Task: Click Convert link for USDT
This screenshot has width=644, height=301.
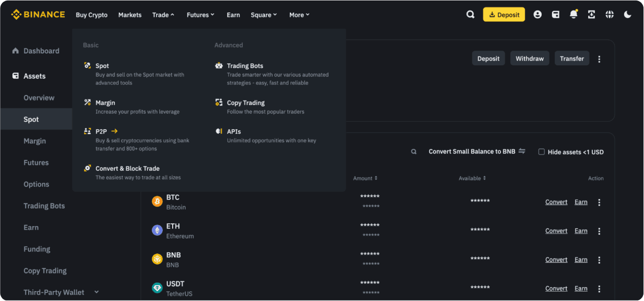Action: [556, 288]
